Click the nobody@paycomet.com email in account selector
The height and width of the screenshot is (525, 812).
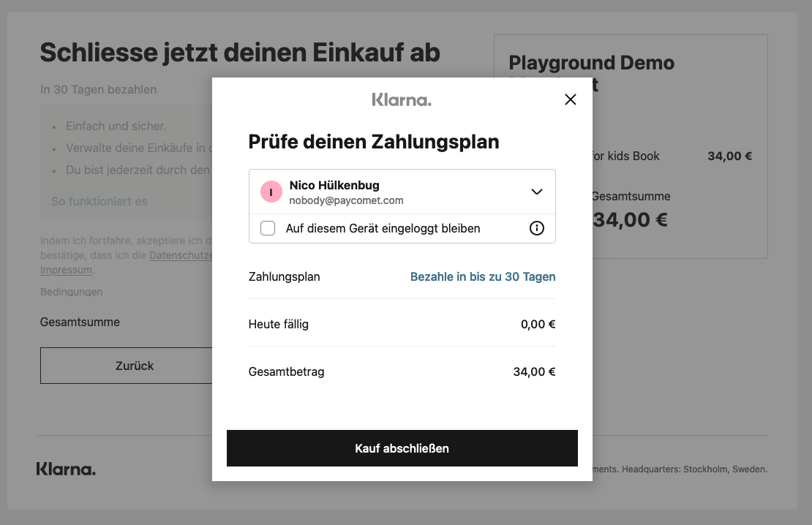[346, 200]
